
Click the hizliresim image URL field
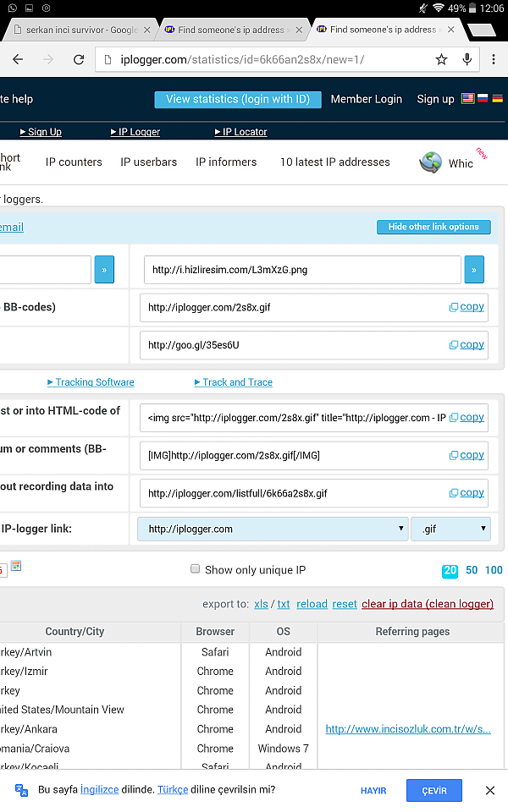tap(303, 270)
